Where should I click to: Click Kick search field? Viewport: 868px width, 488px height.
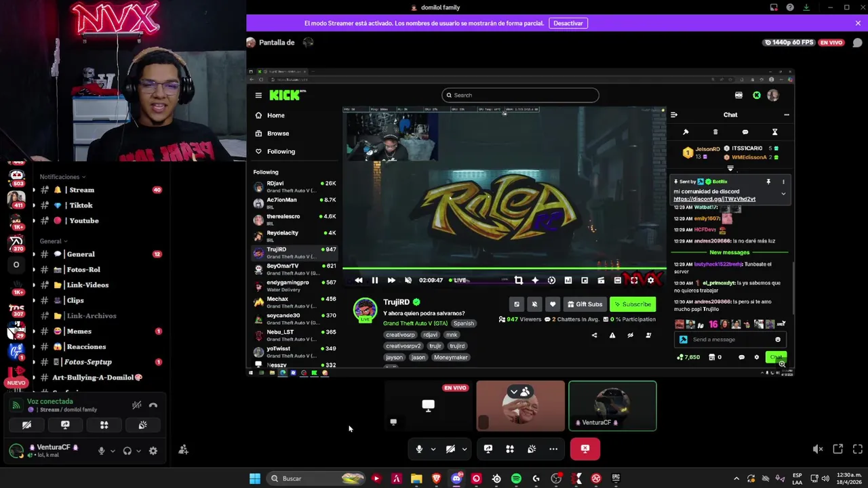point(520,95)
